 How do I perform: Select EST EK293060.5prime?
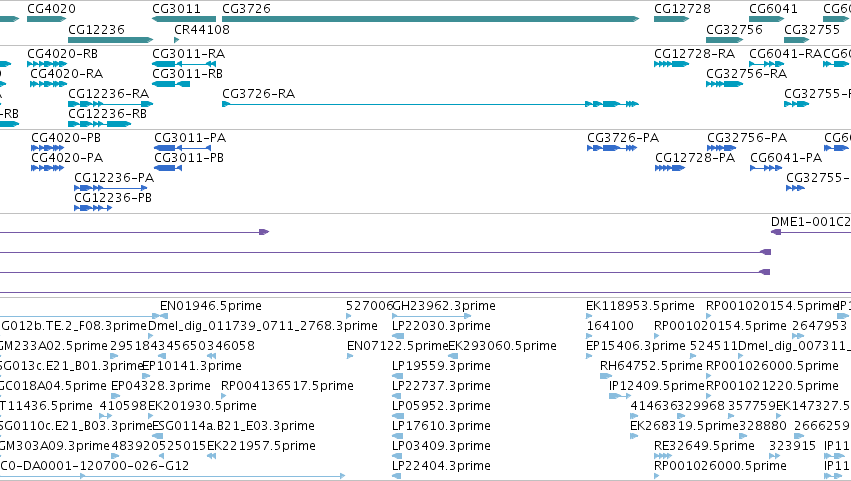[x=503, y=346]
